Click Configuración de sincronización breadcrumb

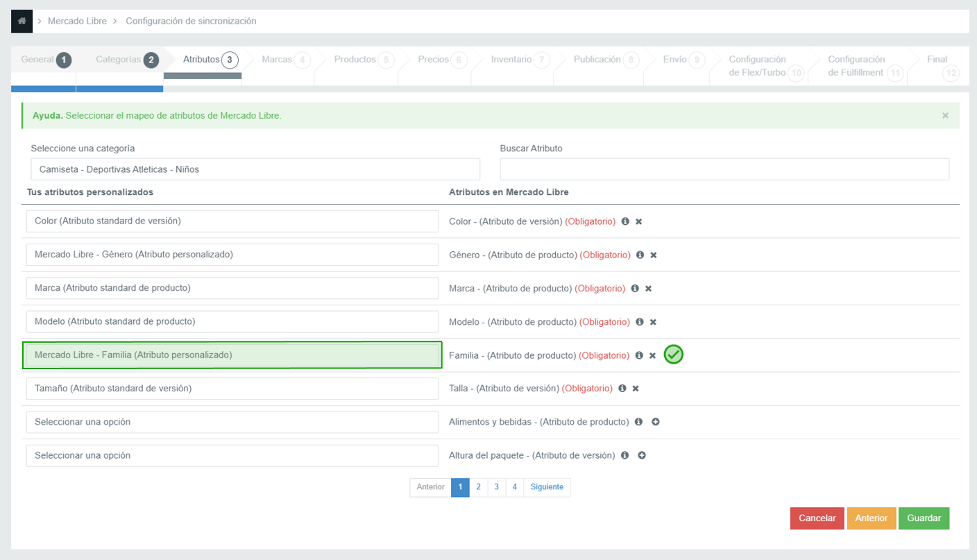[191, 21]
